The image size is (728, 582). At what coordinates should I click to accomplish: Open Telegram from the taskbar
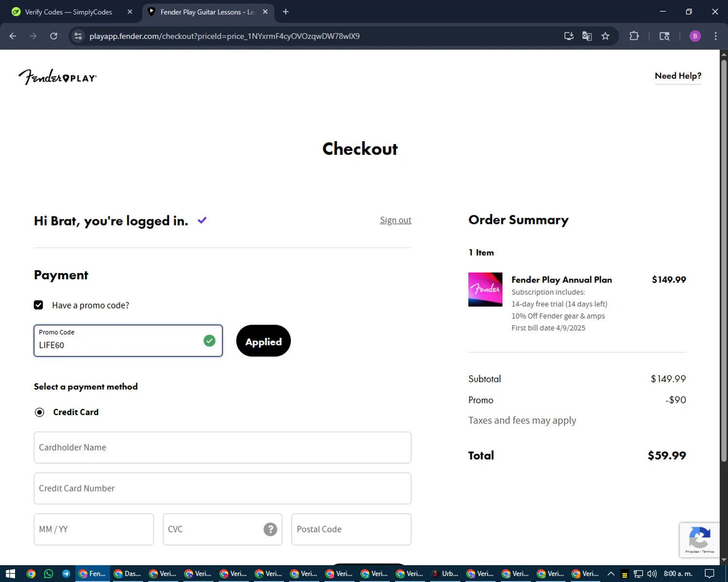66,574
